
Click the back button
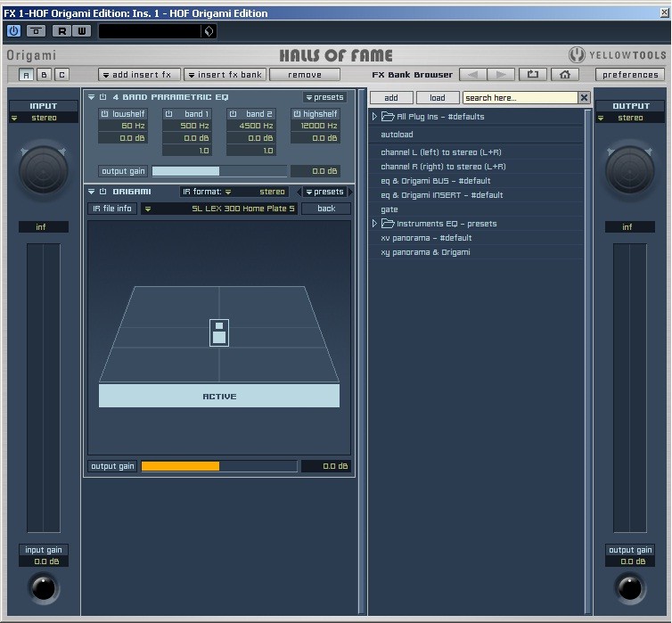[326, 209]
